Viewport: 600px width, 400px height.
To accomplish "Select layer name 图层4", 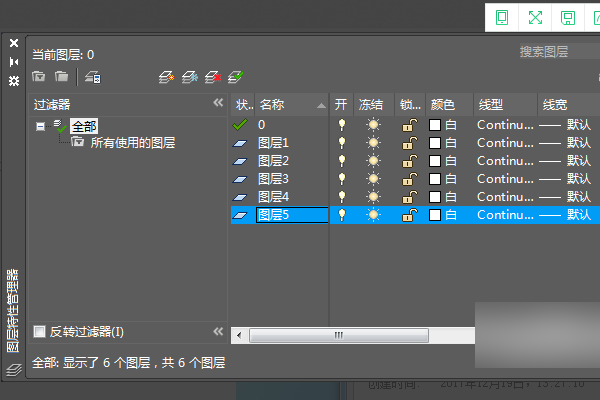I will click(273, 197).
